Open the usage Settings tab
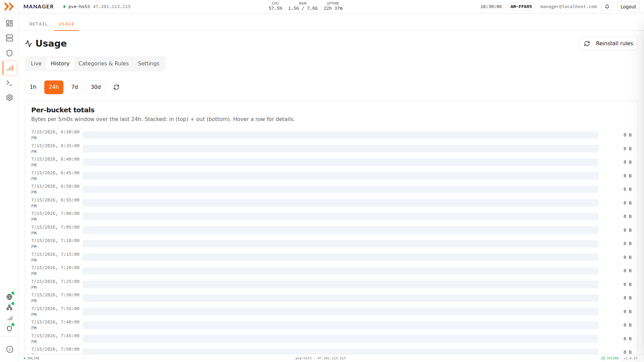644x362 pixels. click(149, 64)
